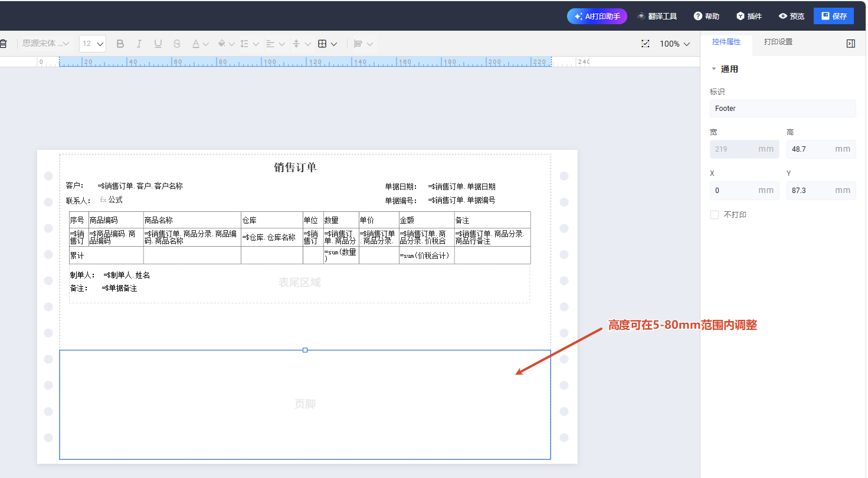The image size is (868, 478).
Task: Click the align objects icon
Action: pyautogui.click(x=358, y=44)
